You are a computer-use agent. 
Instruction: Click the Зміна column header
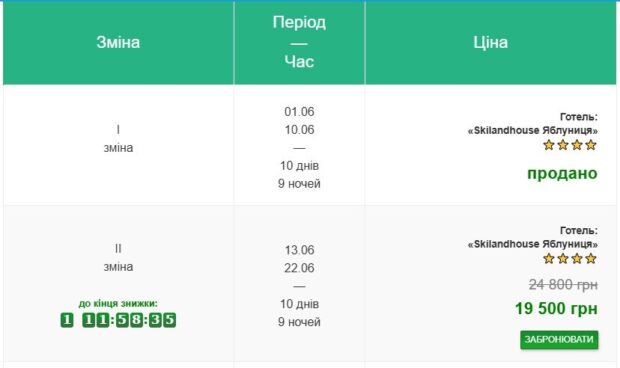click(x=118, y=42)
